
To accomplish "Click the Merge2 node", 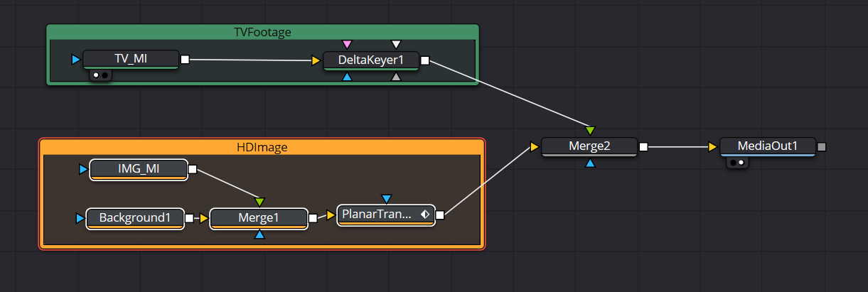I will (589, 147).
